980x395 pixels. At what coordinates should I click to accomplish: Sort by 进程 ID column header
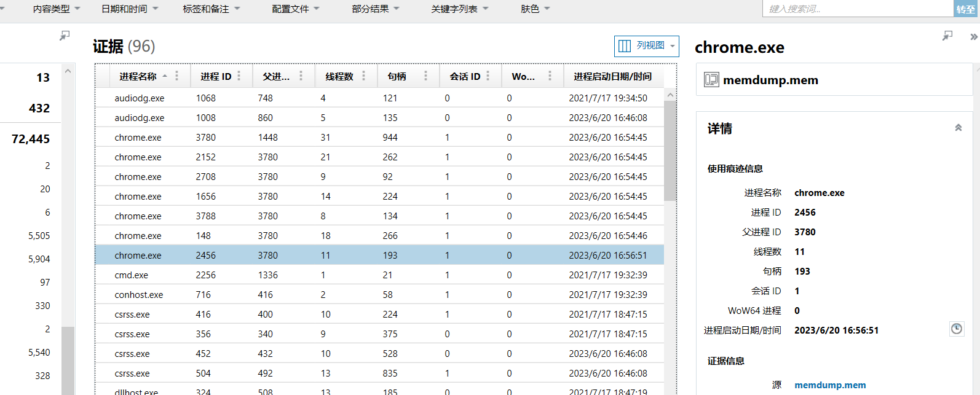216,76
